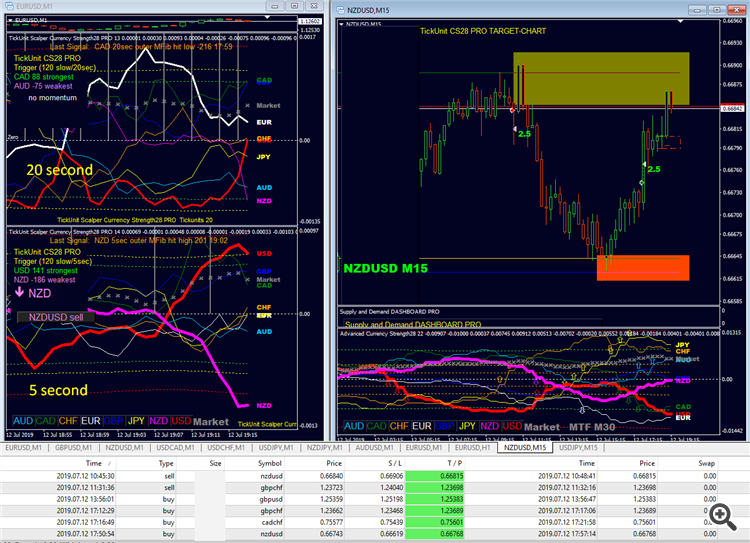Screen dimensions: 750x543
Task: Maximize the EURUSD,M1 chart window
Action: pyautogui.click(x=294, y=6)
